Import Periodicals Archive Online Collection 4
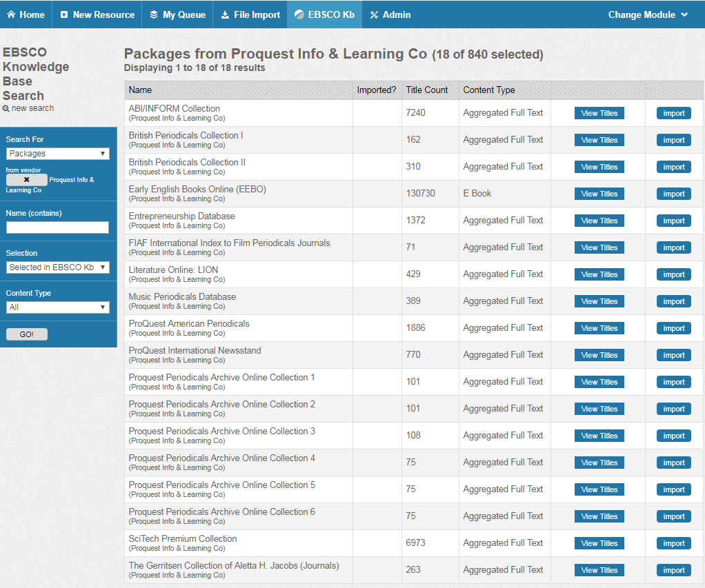Viewport: 705px width, 588px height. pos(673,463)
